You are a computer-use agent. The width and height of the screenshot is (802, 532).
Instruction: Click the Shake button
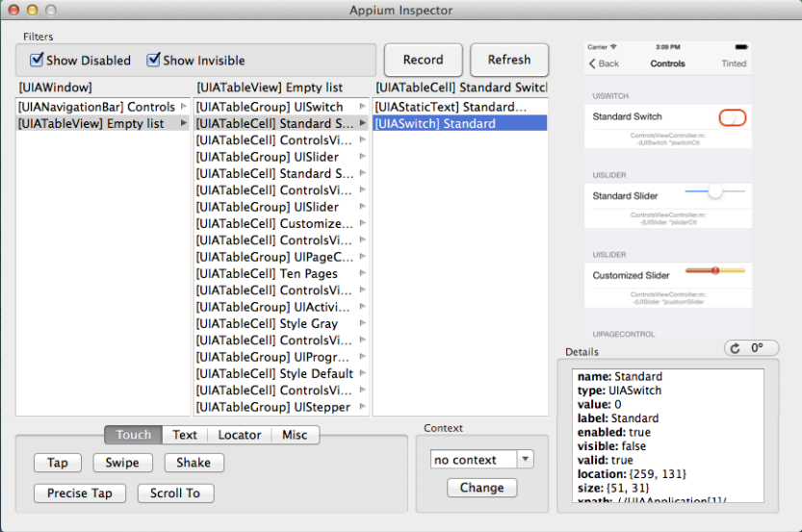(194, 463)
